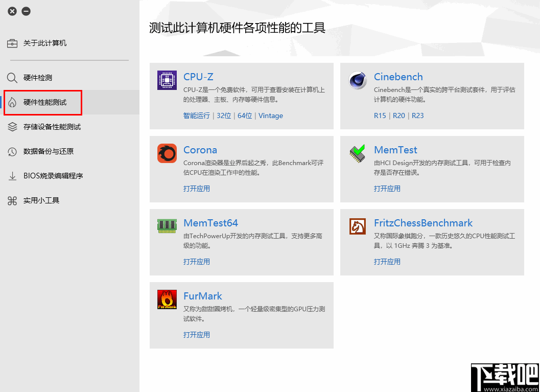
Task: Select the CPU-Z application icon
Action: point(166,79)
